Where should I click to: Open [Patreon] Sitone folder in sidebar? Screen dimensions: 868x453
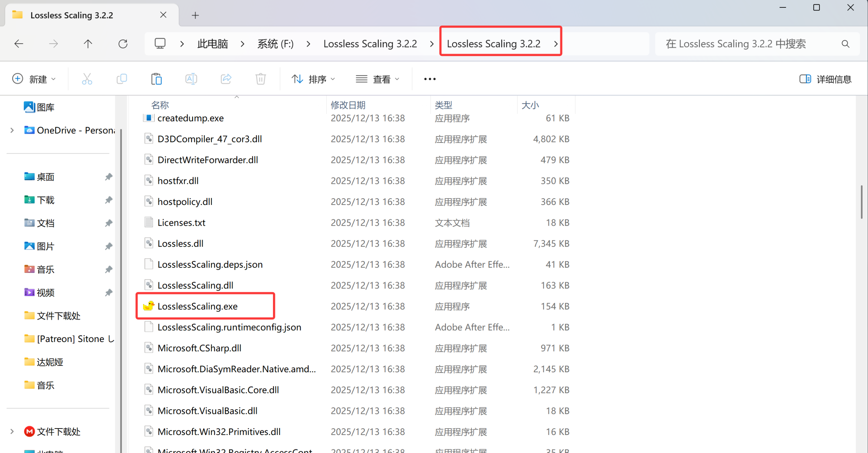pyautogui.click(x=69, y=339)
